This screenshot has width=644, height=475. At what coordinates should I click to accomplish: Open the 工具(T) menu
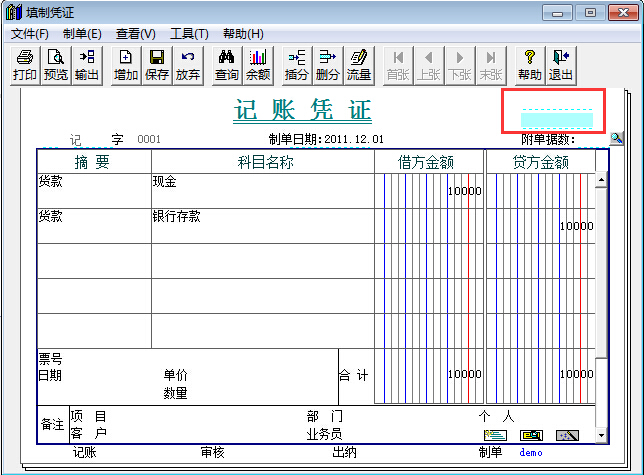tap(189, 34)
